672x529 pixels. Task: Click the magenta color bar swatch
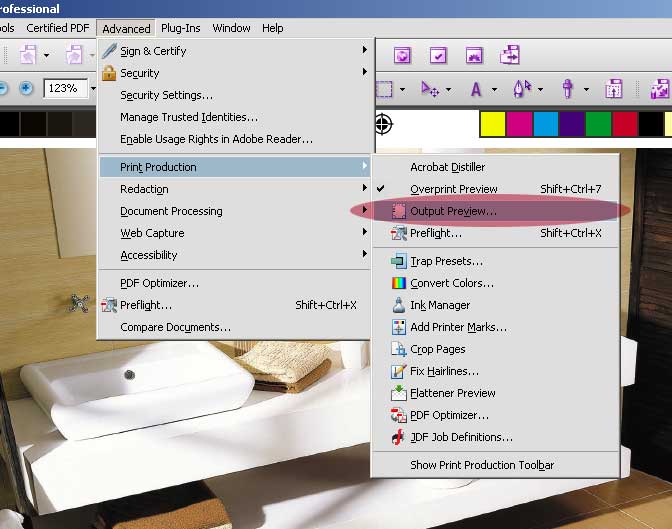pos(519,123)
